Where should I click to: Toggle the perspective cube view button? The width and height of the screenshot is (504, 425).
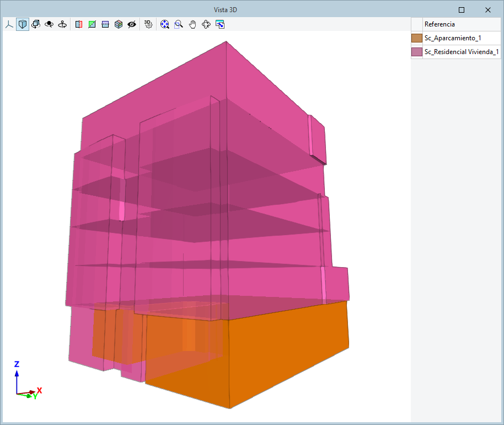(x=23, y=24)
